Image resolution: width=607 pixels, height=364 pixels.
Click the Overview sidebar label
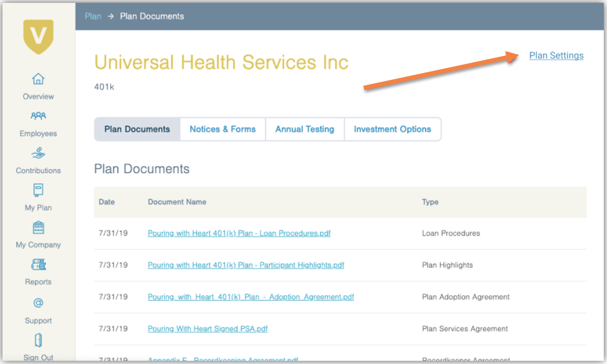[38, 97]
